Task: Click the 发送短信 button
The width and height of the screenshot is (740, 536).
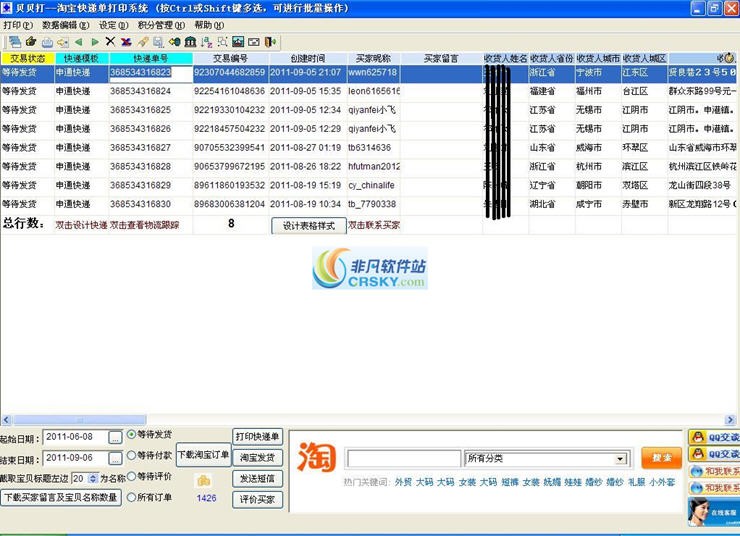Action: [x=257, y=478]
